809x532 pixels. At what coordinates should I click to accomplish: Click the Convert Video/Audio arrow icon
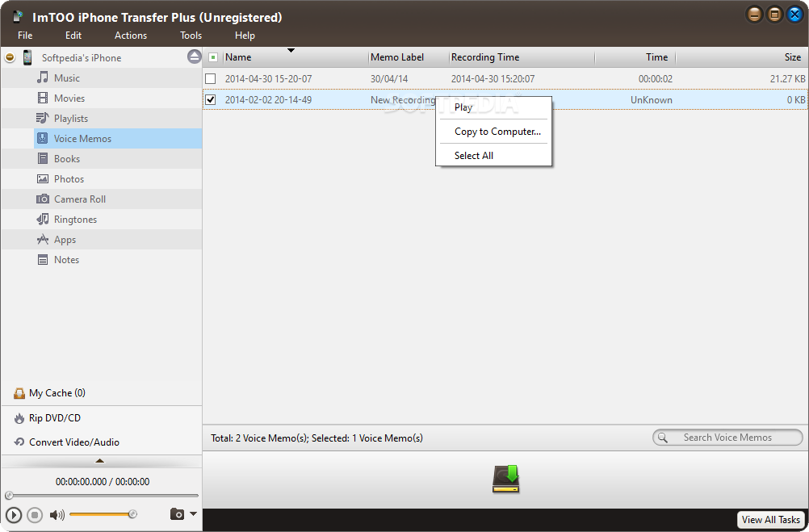[x=19, y=442]
